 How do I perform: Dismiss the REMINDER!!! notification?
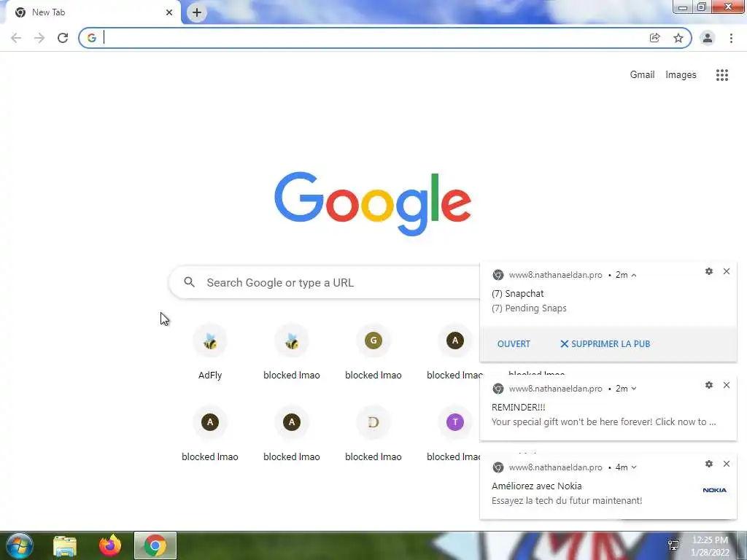tap(727, 385)
